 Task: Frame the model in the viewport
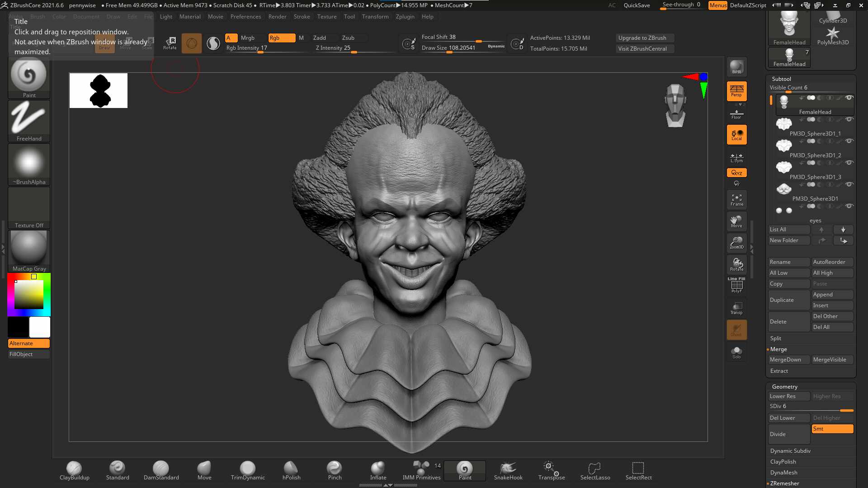736,200
